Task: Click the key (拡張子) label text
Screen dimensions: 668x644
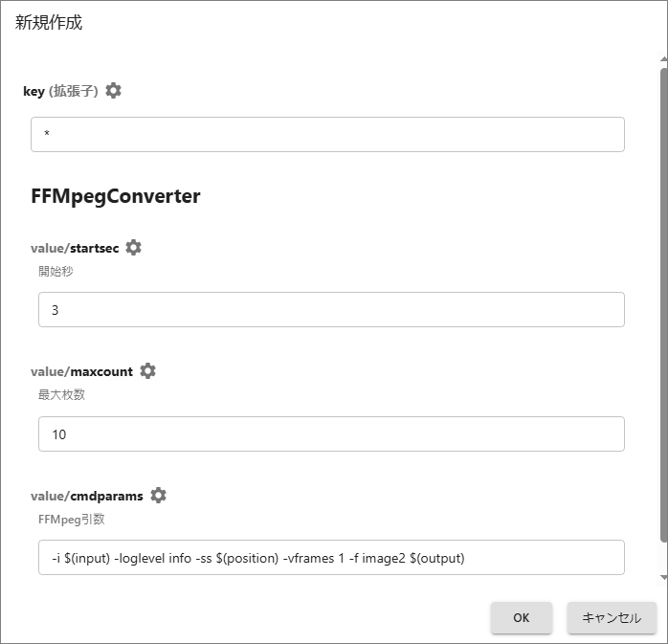Action: coord(61,91)
